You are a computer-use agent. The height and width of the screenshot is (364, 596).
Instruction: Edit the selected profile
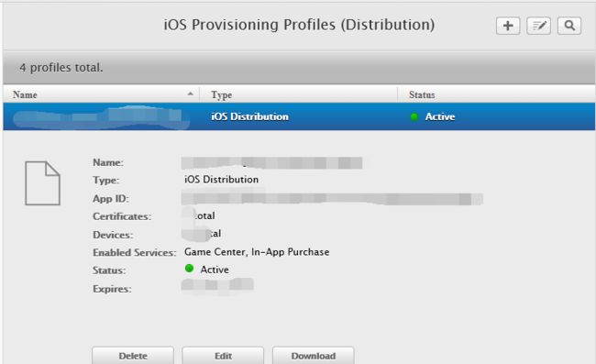(223, 356)
